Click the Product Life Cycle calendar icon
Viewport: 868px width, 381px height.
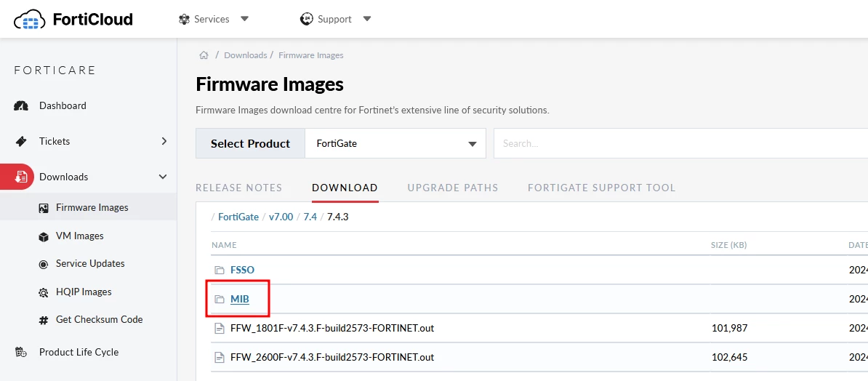pyautogui.click(x=21, y=352)
